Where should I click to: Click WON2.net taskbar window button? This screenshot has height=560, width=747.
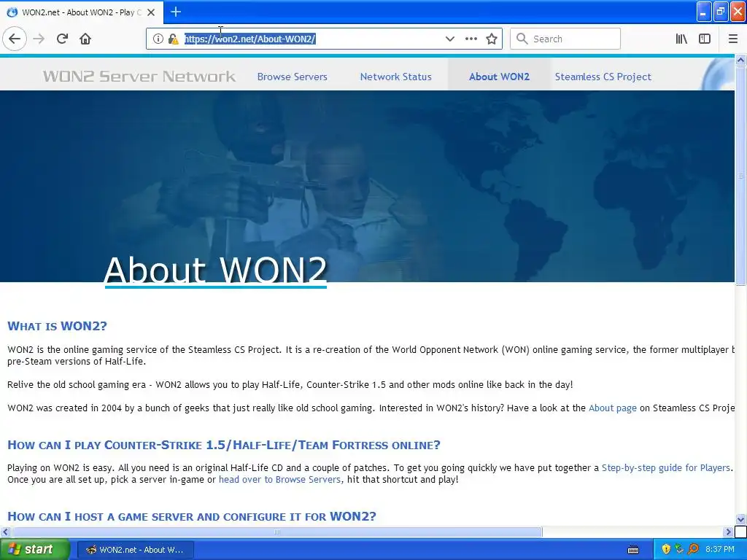135,550
